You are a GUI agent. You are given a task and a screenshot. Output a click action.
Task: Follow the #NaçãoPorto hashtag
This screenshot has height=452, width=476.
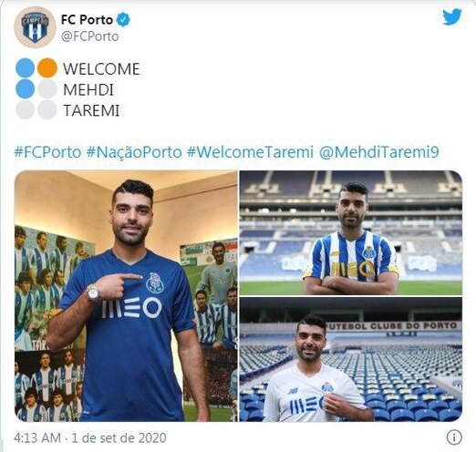(x=134, y=152)
